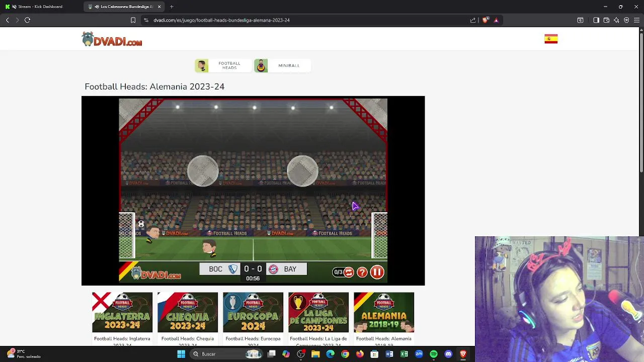
Task: Open OBS Studio from the taskbar
Action: pyautogui.click(x=301, y=354)
